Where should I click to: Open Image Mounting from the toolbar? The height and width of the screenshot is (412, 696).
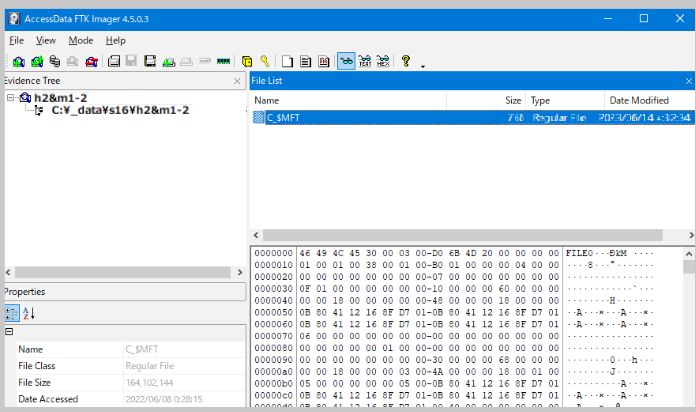(55, 61)
